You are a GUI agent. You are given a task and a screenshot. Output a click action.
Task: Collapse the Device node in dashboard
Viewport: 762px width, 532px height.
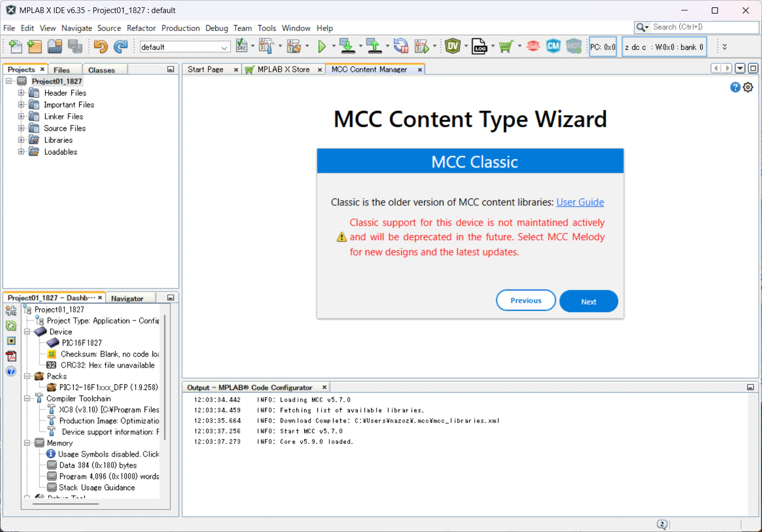[x=27, y=331]
